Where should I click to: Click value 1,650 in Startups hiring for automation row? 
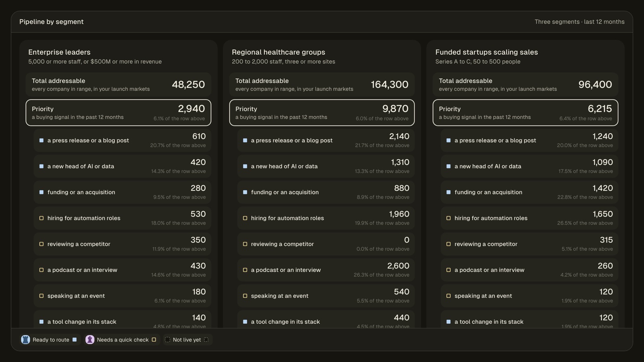pos(603,214)
